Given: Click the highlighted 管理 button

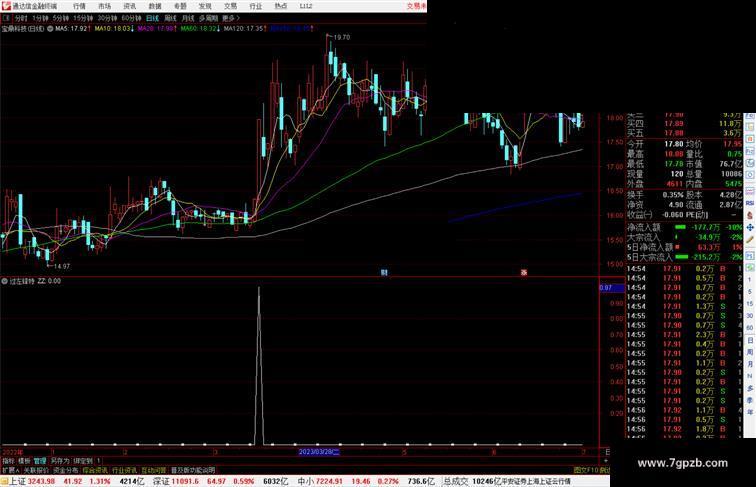Looking at the screenshot, I should tap(40, 461).
